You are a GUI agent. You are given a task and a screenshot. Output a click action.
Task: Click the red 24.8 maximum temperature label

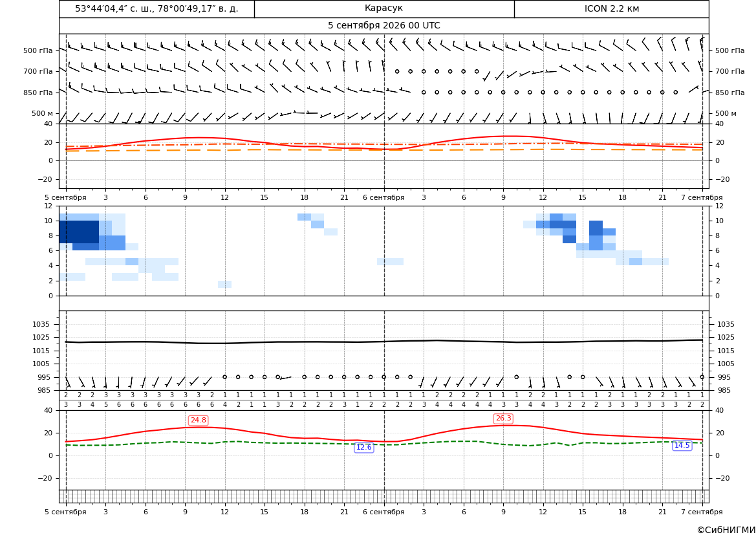pyautogui.click(x=198, y=420)
